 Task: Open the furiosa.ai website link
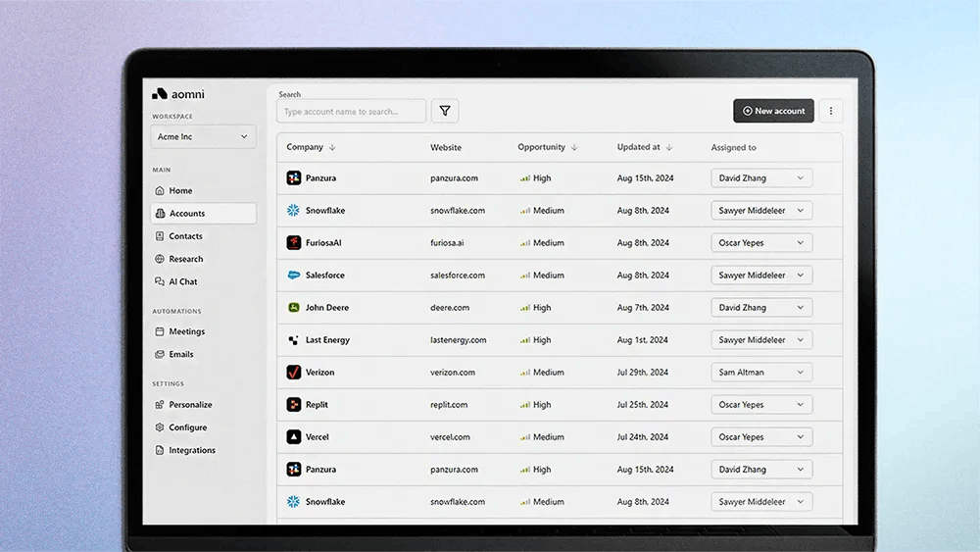pos(447,242)
